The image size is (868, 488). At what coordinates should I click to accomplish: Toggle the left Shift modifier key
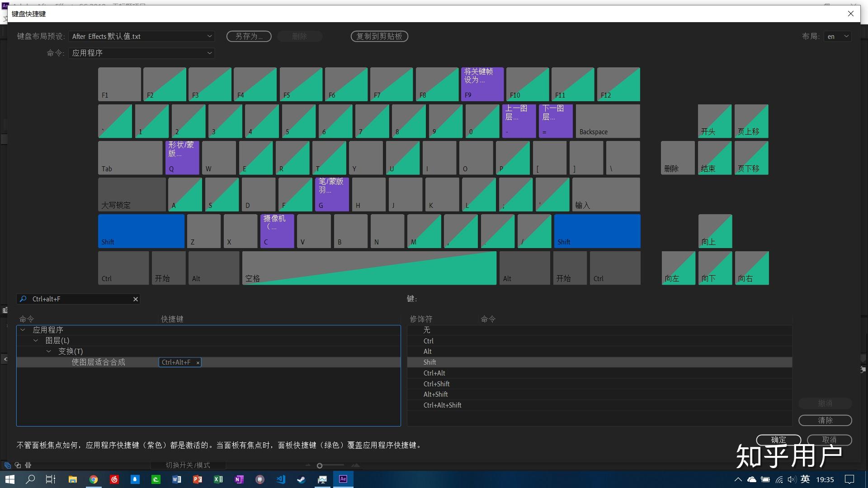(141, 231)
